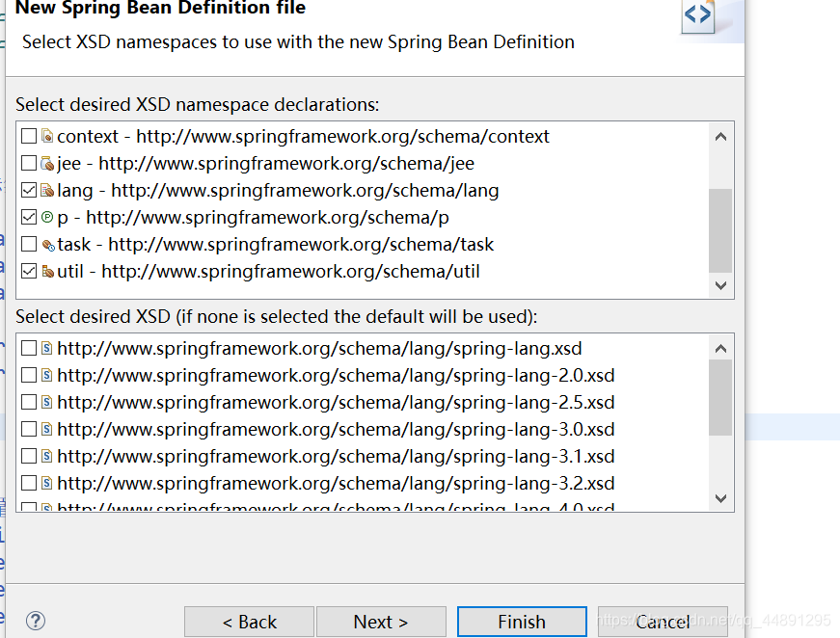840x638 pixels.
Task: Proceed with the Next button
Action: click(x=381, y=622)
